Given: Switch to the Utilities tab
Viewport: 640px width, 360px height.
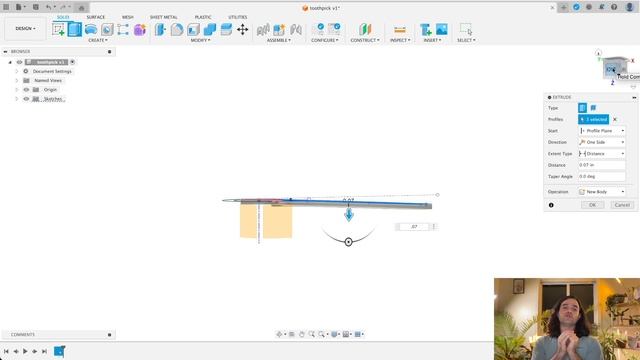Looking at the screenshot, I should [238, 17].
